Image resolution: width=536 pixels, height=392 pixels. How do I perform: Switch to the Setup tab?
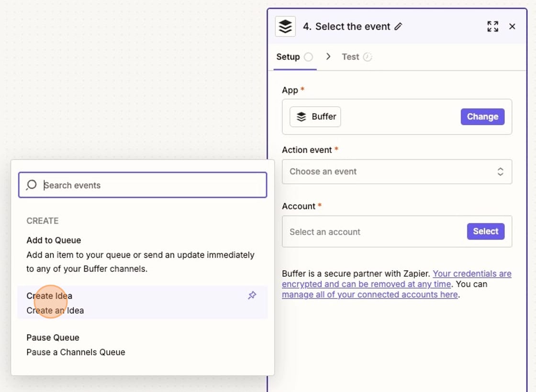pos(295,57)
